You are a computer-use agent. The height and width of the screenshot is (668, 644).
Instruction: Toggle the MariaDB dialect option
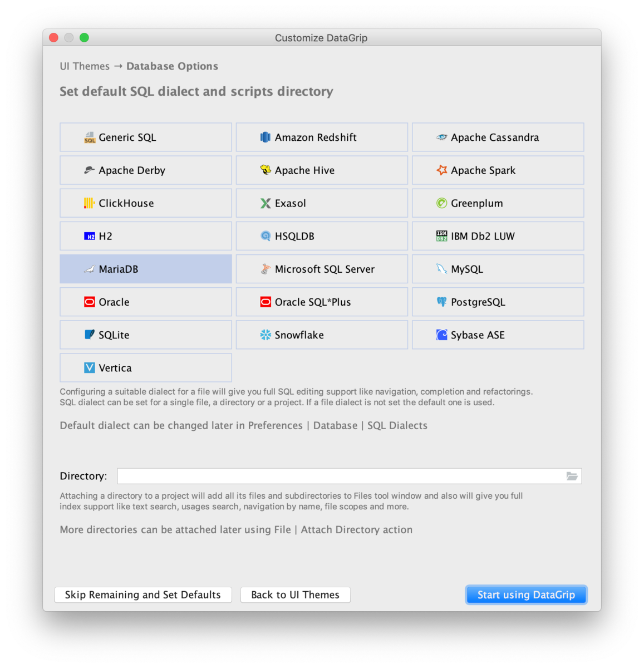146,269
